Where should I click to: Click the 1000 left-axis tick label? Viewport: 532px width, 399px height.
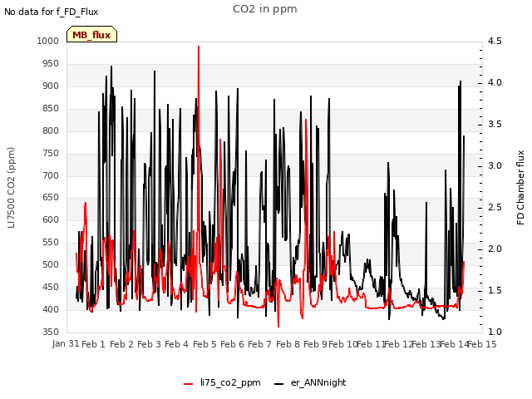tap(48, 41)
